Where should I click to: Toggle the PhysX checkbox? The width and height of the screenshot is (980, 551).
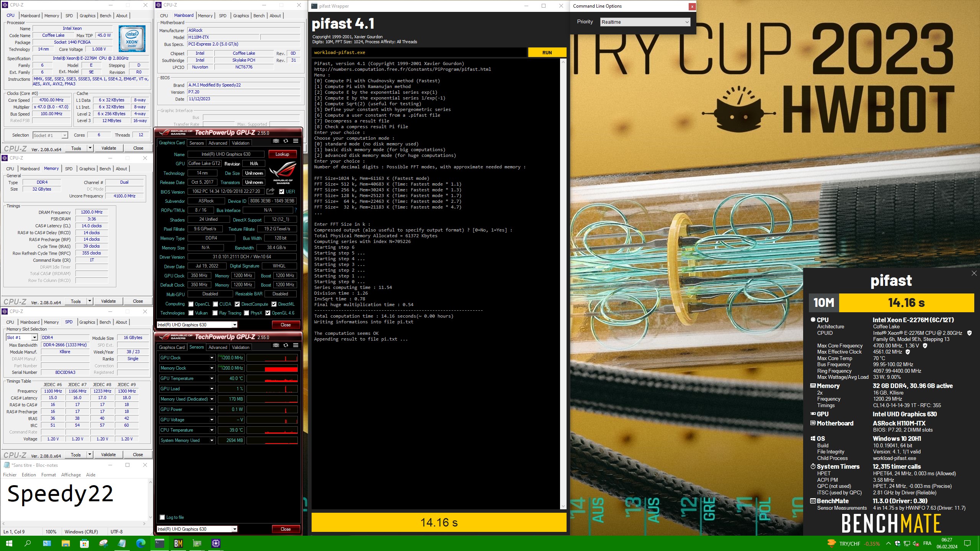click(x=247, y=313)
